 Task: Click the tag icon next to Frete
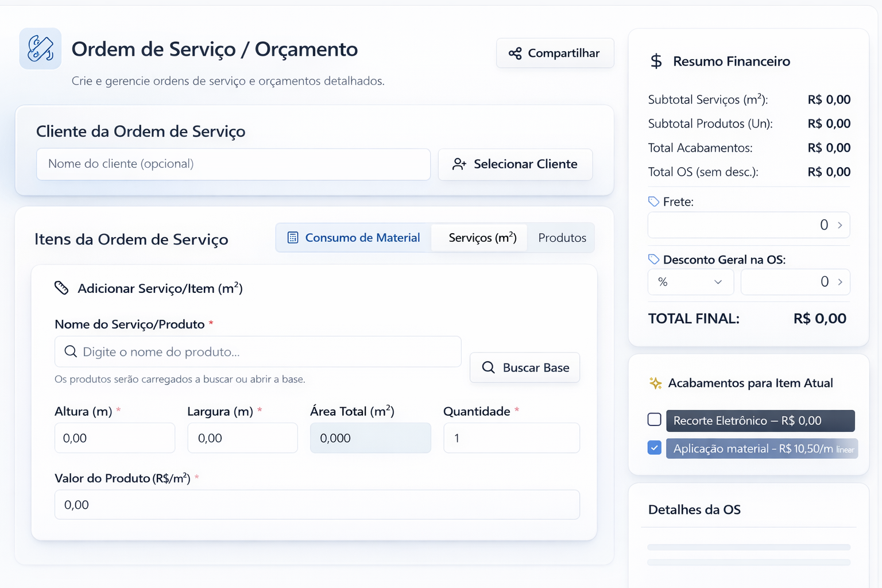coord(653,202)
